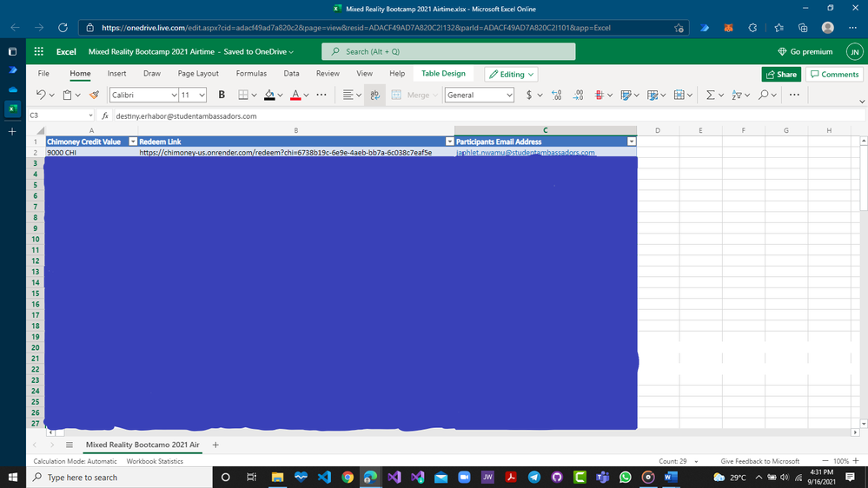Expand the font size dropdown
The image size is (868, 488).
(202, 96)
